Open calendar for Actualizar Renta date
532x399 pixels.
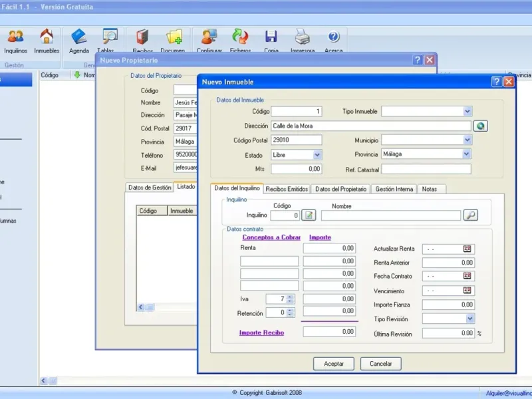coord(467,249)
